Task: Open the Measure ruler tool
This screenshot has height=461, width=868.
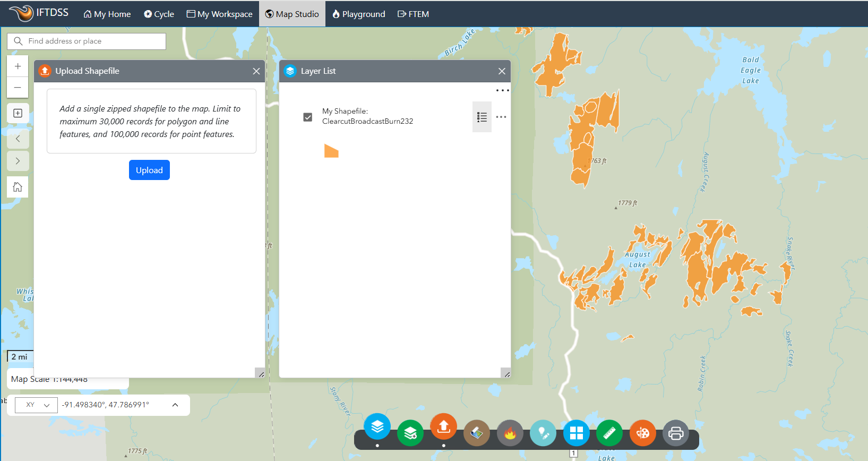Action: 609,433
